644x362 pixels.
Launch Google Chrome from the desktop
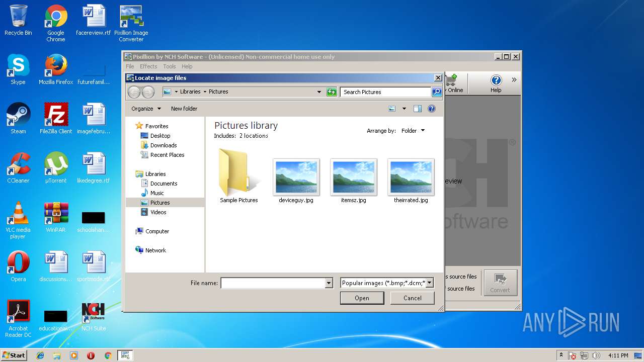click(56, 23)
